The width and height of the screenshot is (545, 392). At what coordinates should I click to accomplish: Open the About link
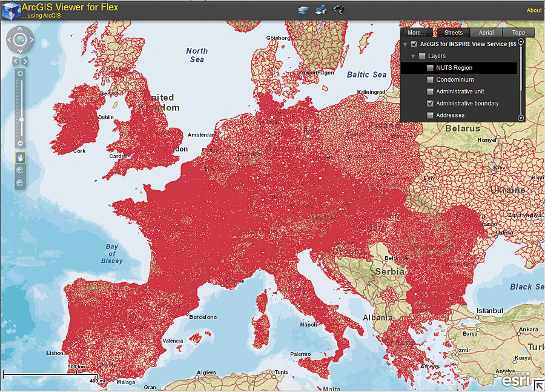(534, 10)
